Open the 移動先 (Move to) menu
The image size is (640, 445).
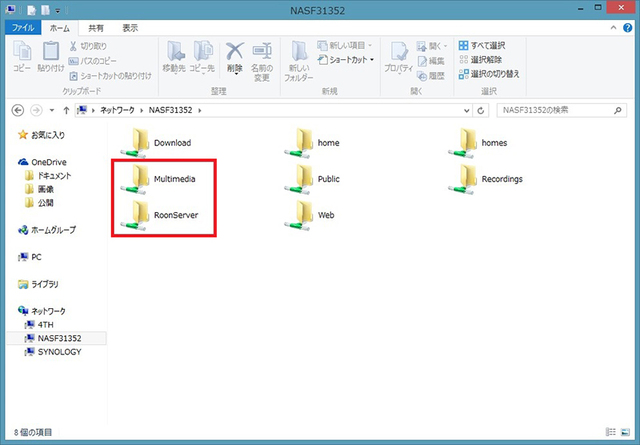tap(174, 57)
